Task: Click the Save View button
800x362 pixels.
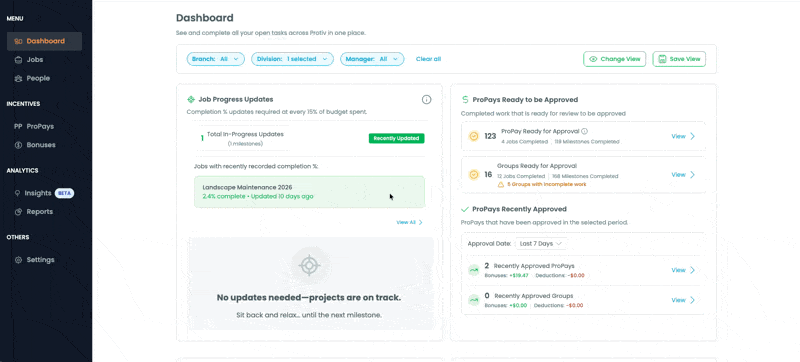Action: [679, 59]
